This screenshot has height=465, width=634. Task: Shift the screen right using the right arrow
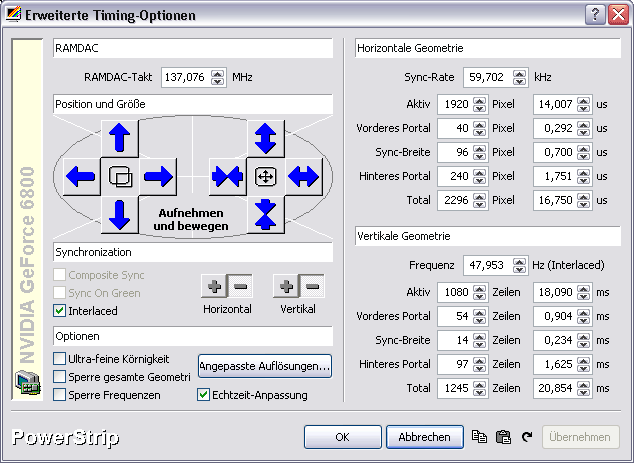point(158,177)
